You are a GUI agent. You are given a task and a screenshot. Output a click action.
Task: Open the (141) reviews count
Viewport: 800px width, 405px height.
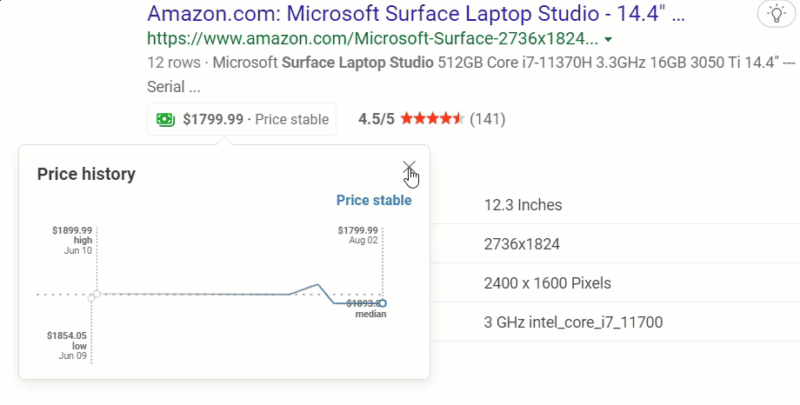487,120
